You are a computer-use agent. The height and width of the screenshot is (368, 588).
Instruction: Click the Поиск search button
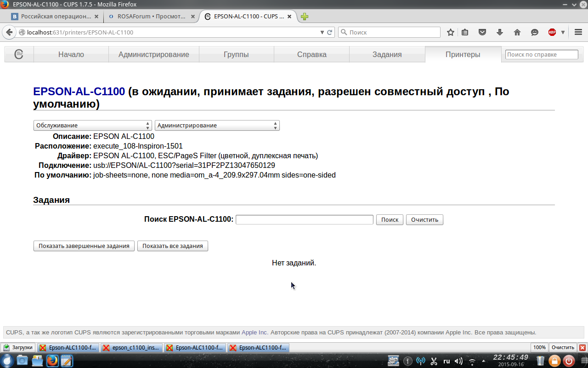(390, 219)
